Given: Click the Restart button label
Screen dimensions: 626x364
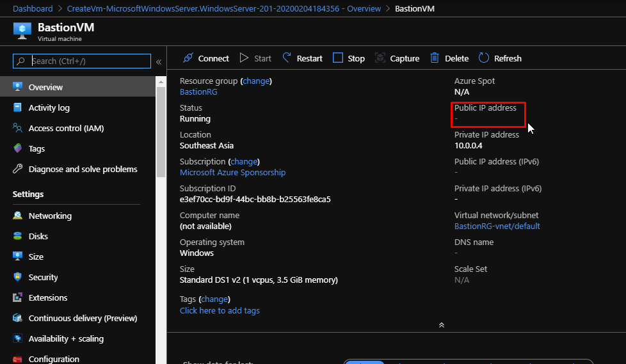Looking at the screenshot, I should (309, 58).
